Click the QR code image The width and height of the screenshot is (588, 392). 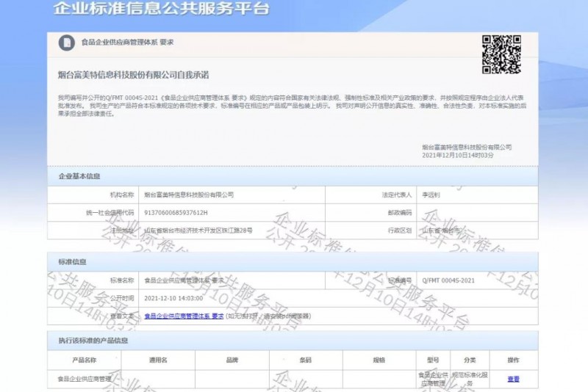click(501, 54)
